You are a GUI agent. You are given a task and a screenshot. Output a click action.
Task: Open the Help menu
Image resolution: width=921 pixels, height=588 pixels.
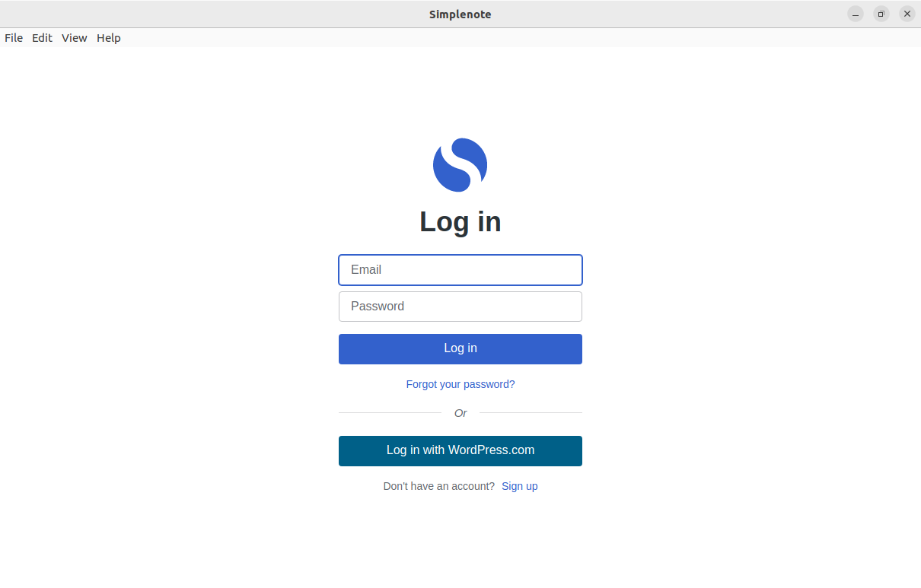tap(109, 38)
